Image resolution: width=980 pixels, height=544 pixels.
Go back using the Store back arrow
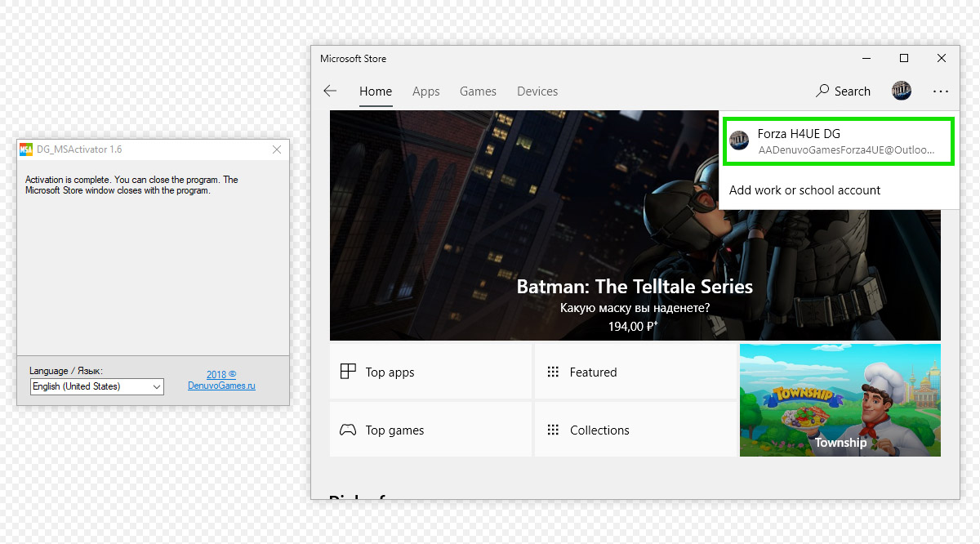pos(330,91)
